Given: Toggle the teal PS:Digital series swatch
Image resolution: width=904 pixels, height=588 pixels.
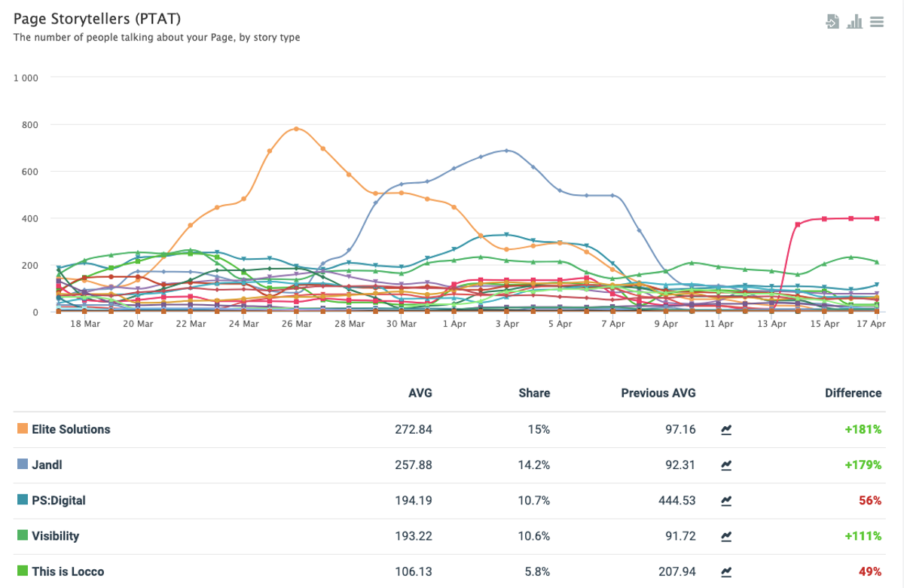Looking at the screenshot, I should (x=23, y=501).
